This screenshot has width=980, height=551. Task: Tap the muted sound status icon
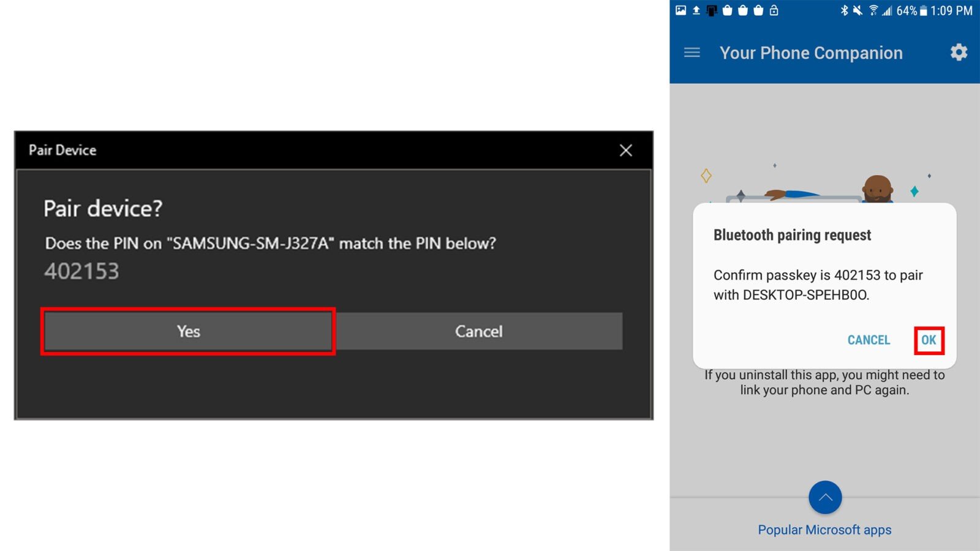(858, 10)
